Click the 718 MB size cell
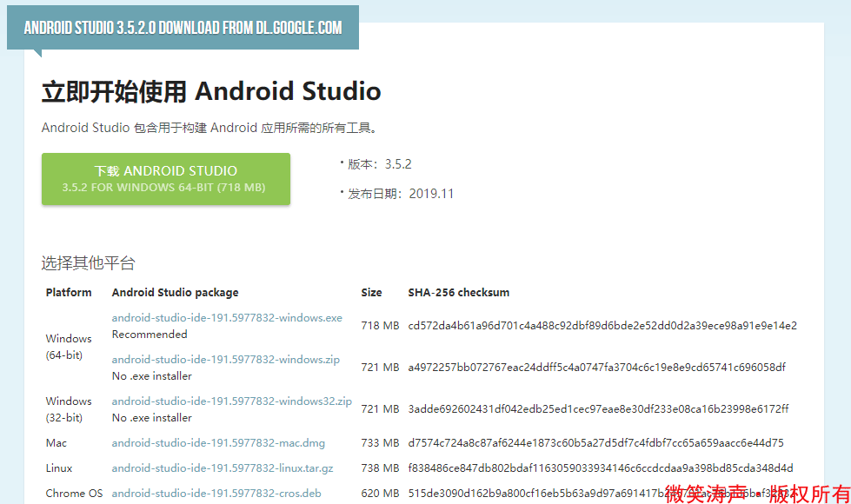 381,326
